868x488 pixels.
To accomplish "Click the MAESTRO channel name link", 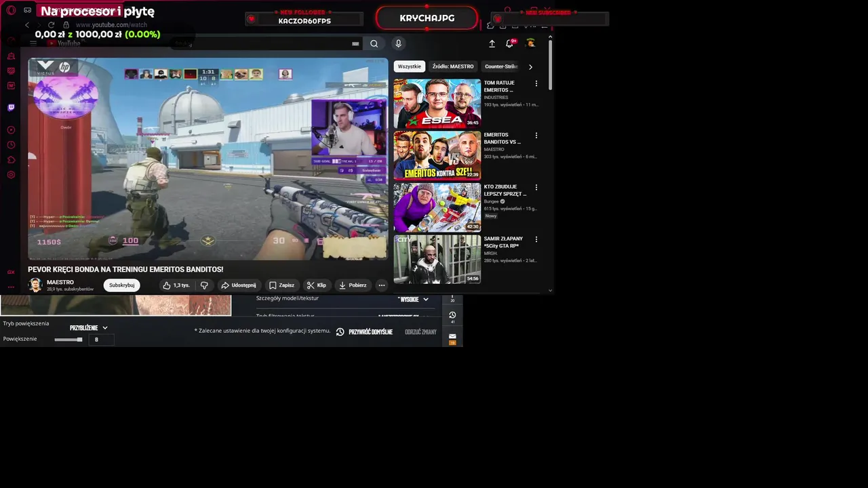I will click(x=60, y=282).
